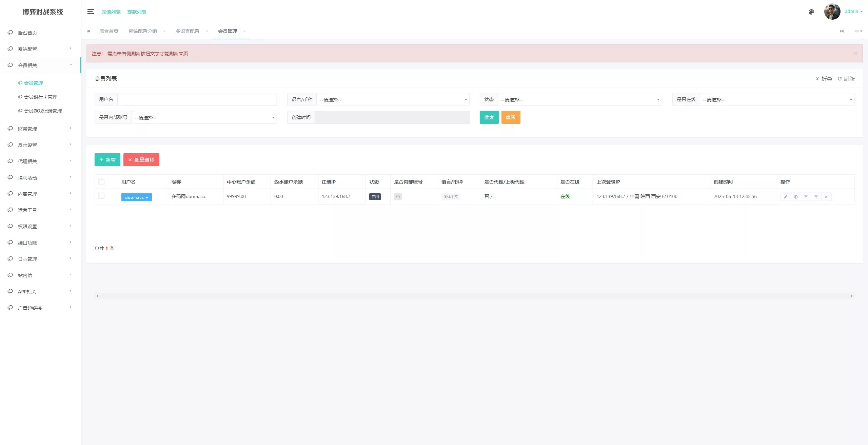
Task: Tick the select-all checkbox in table header
Action: click(x=101, y=182)
